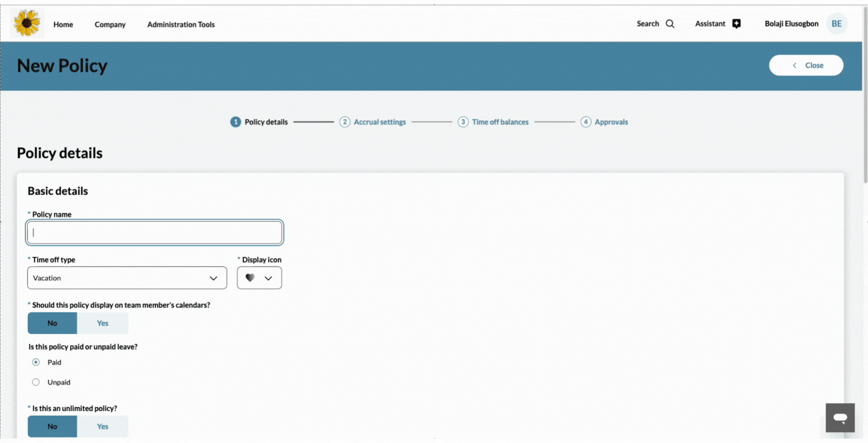Open the Display icon dropdown

pyautogui.click(x=259, y=278)
